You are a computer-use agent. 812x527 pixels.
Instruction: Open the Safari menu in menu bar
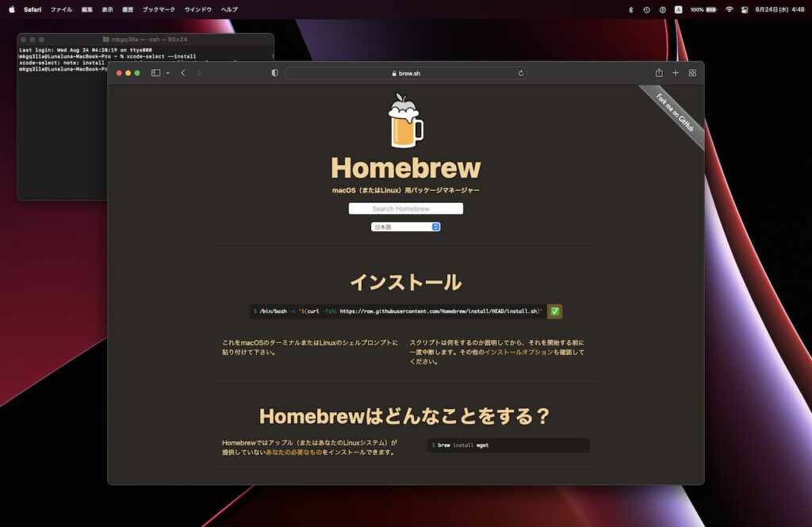pos(33,10)
